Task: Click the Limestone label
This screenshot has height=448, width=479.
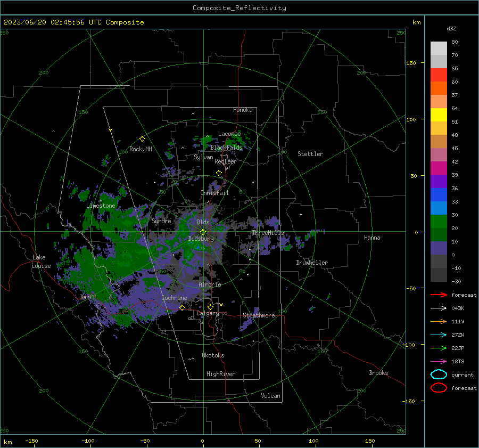Action: pyautogui.click(x=101, y=206)
